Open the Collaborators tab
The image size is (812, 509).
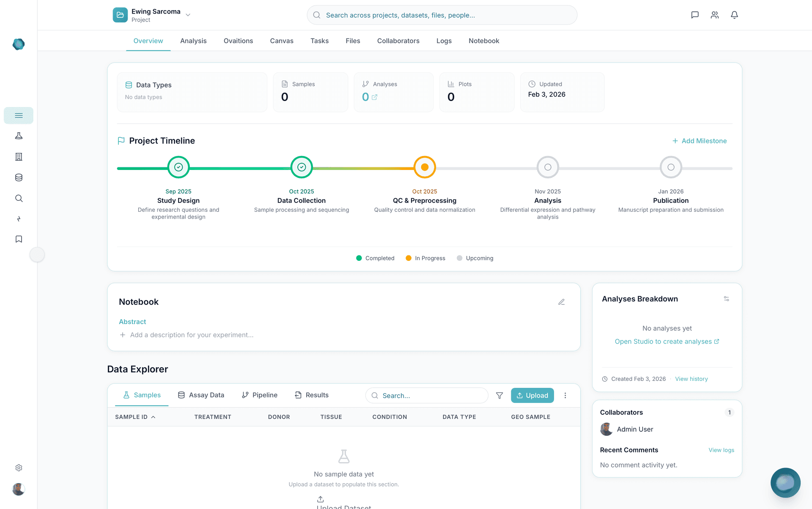point(398,41)
